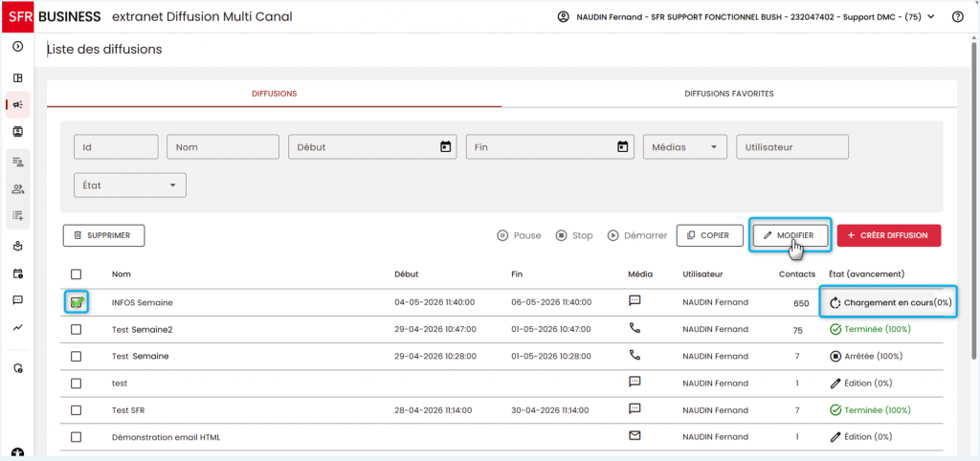980x461 pixels.
Task: Click message media icon for Test SFR
Action: 635,409
